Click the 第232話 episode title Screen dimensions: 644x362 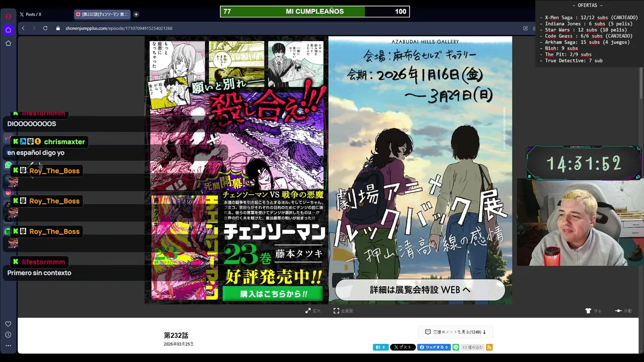[x=176, y=335]
